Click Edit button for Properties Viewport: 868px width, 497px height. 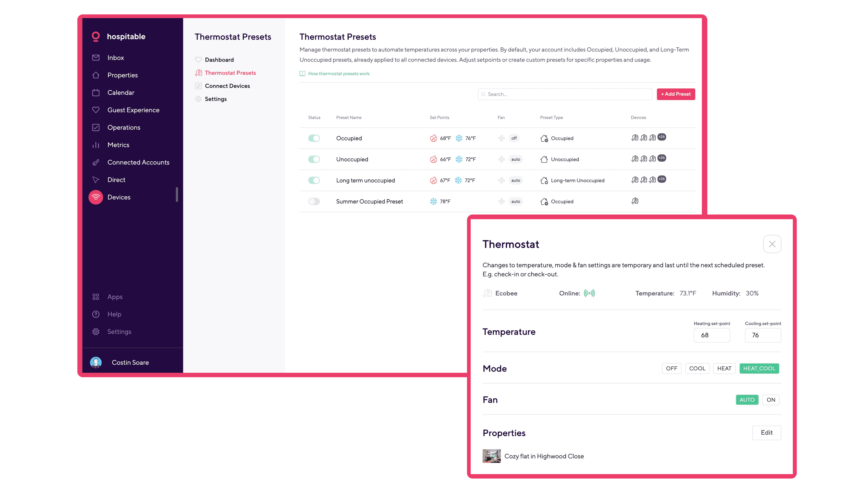[x=766, y=433]
